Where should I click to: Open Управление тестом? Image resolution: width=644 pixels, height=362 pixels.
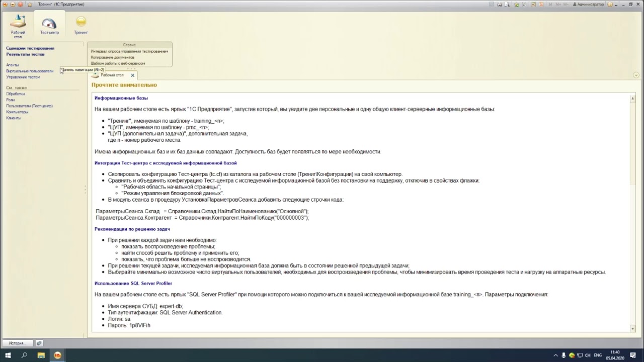[x=23, y=77]
